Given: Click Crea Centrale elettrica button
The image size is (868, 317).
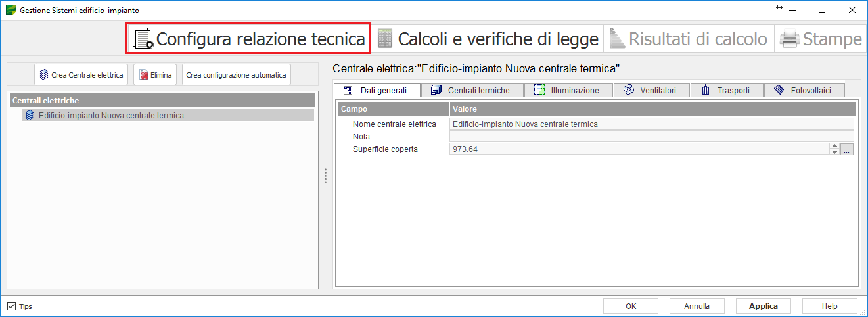Looking at the screenshot, I should pyautogui.click(x=81, y=75).
